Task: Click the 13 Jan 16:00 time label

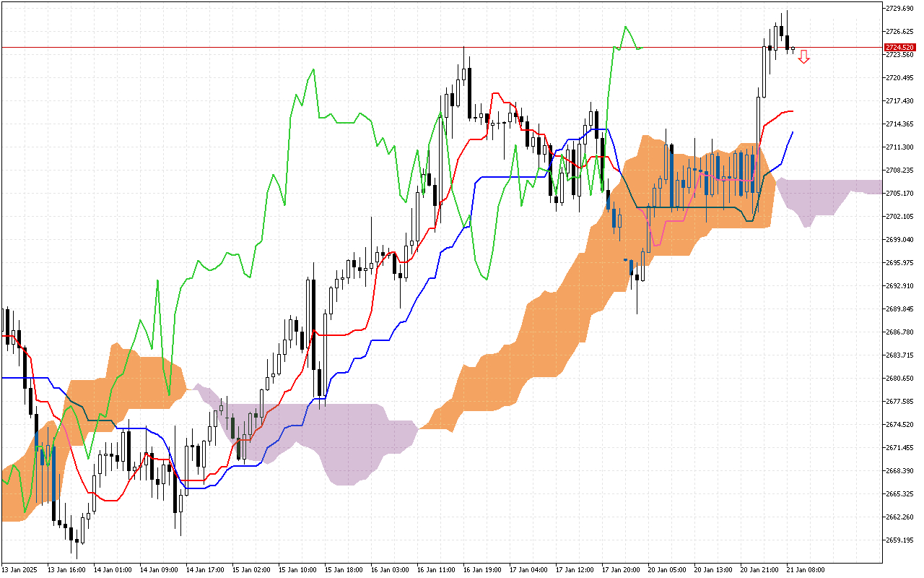Action: 67,570
